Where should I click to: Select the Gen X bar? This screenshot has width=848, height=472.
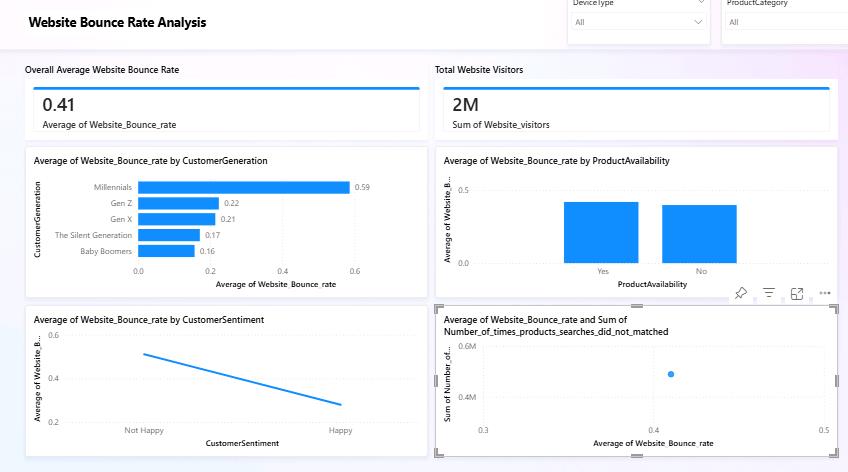pos(176,219)
